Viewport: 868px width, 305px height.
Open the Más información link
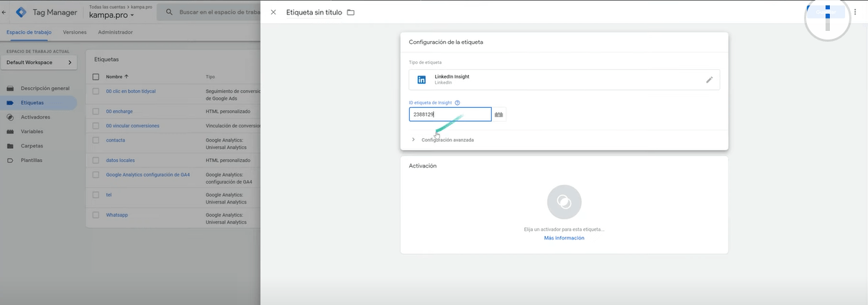click(564, 238)
